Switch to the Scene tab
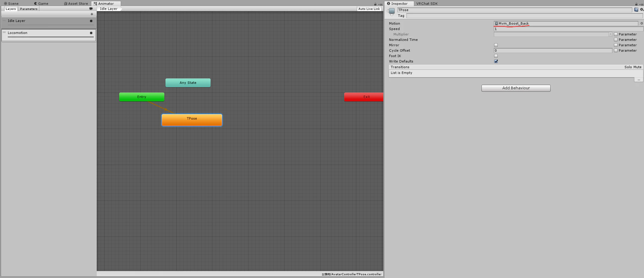This screenshot has width=644, height=278. click(11, 4)
